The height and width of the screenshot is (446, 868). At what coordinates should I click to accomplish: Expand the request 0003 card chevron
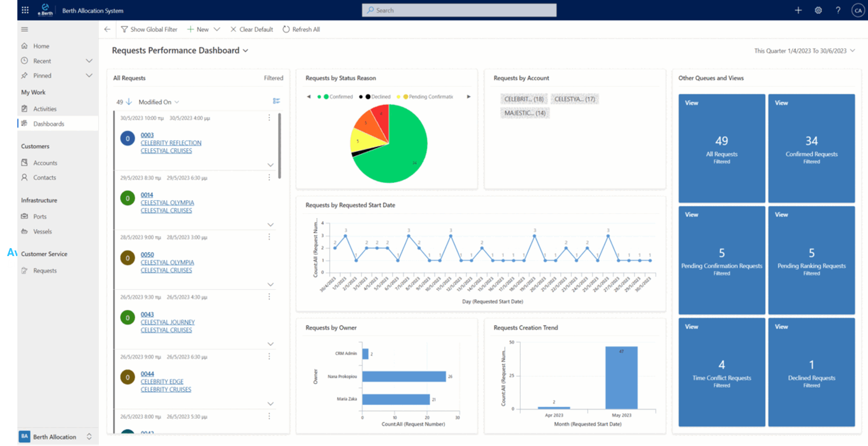click(270, 165)
